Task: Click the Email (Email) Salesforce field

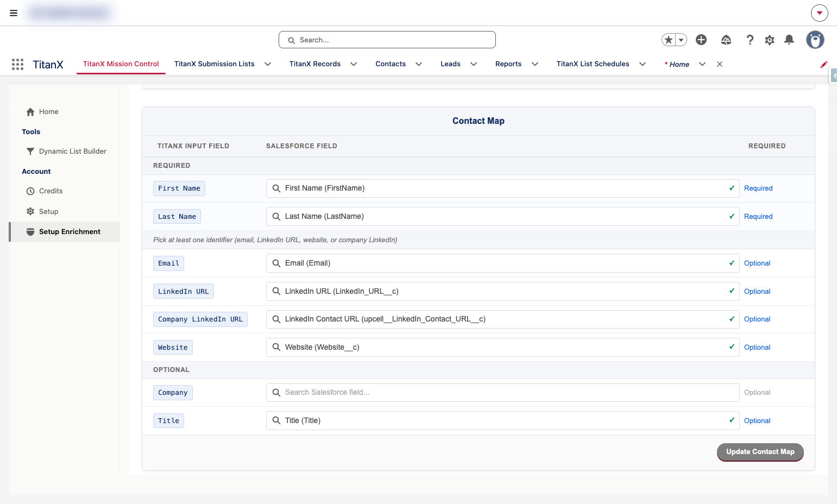Action: coord(503,263)
